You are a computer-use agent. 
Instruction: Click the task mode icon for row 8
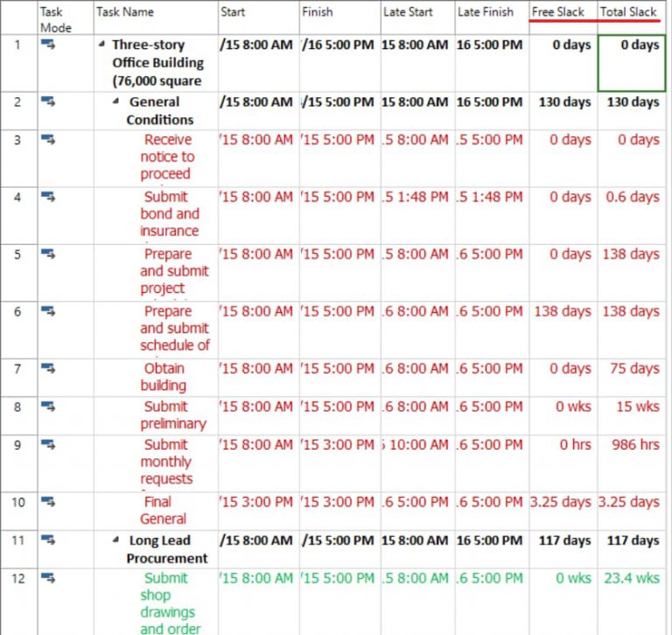click(48, 407)
